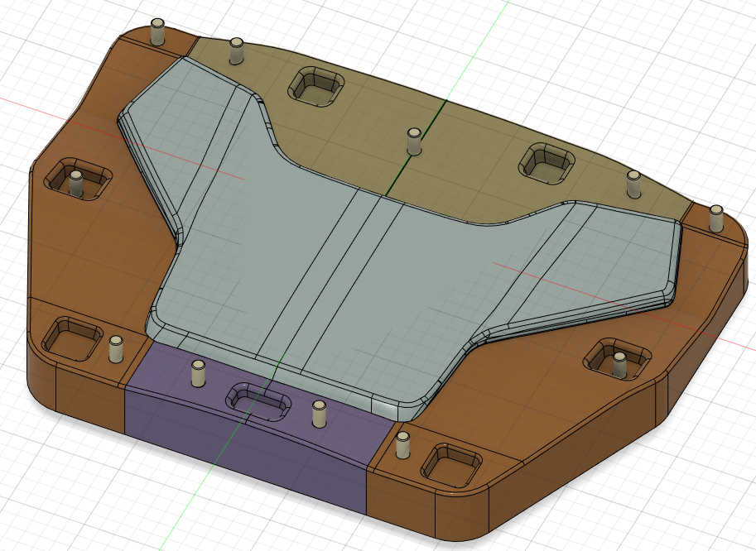
Task: Select the pin beside the bottom brown pocket
Action: click(402, 445)
